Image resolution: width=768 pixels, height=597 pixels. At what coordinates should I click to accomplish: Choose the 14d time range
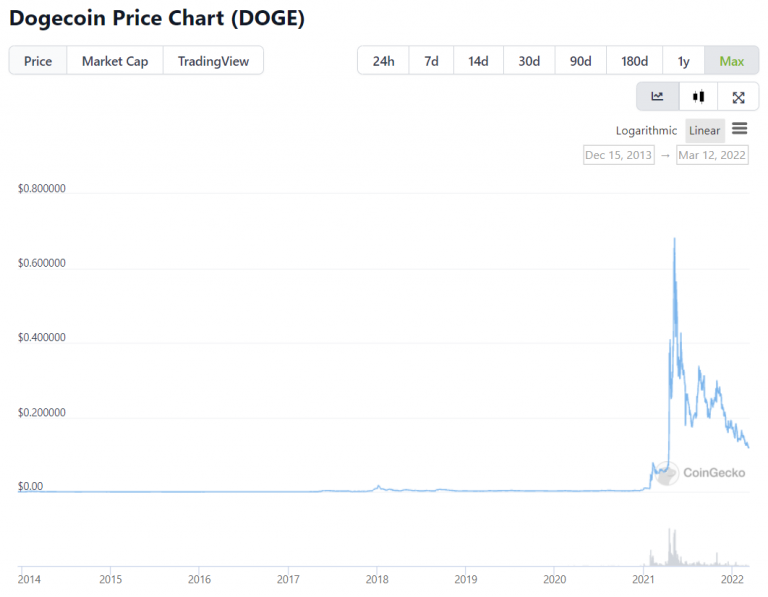pyautogui.click(x=478, y=61)
